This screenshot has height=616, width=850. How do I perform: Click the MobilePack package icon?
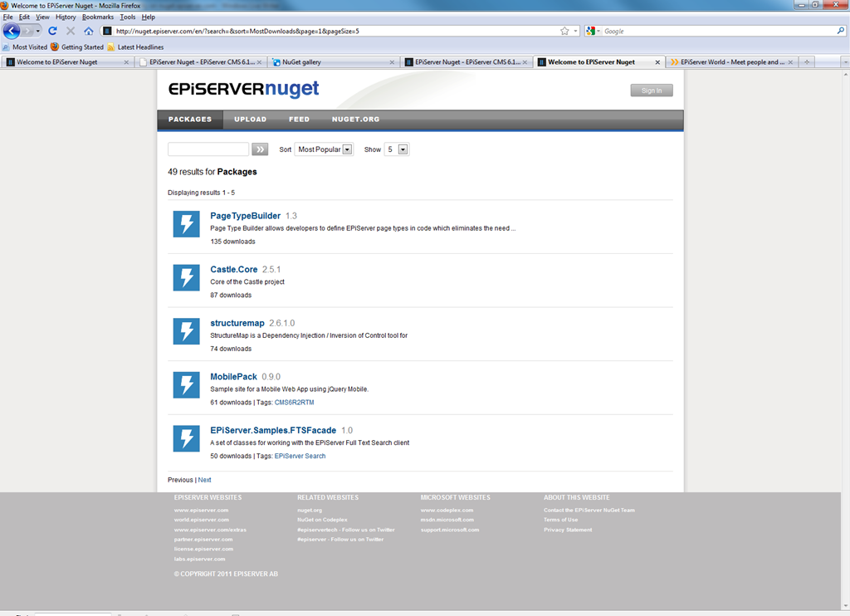[x=186, y=385]
